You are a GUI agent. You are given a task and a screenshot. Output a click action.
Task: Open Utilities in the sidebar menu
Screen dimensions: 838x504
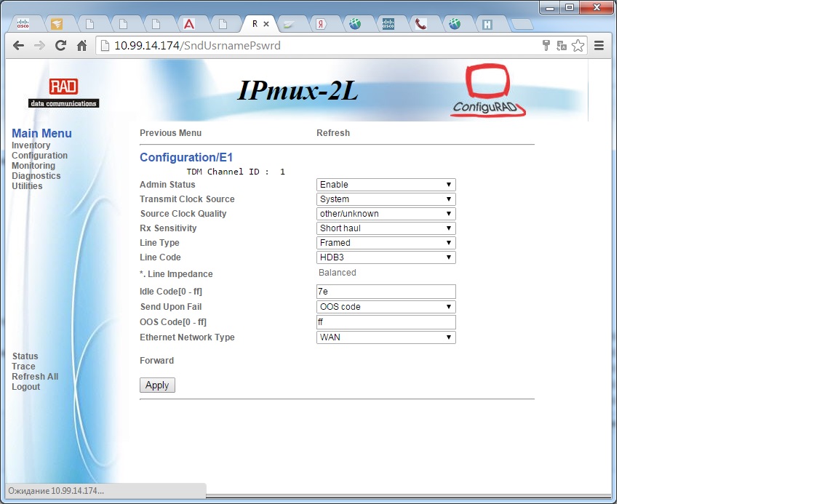pos(27,186)
